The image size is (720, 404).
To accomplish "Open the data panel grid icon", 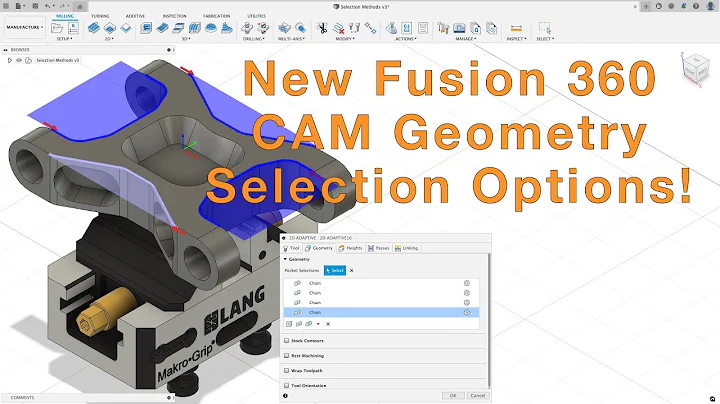I will [6, 6].
